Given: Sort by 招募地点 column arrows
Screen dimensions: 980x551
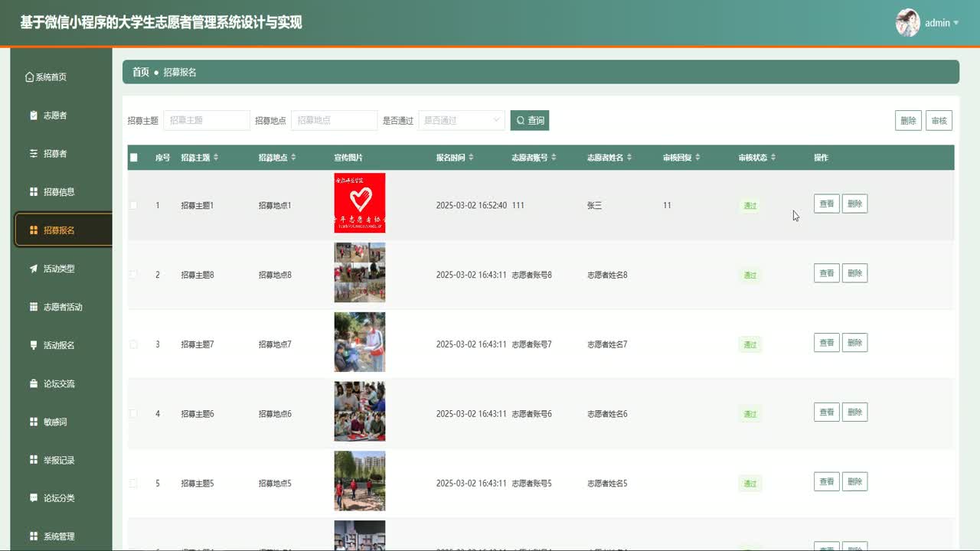Looking at the screenshot, I should point(293,158).
